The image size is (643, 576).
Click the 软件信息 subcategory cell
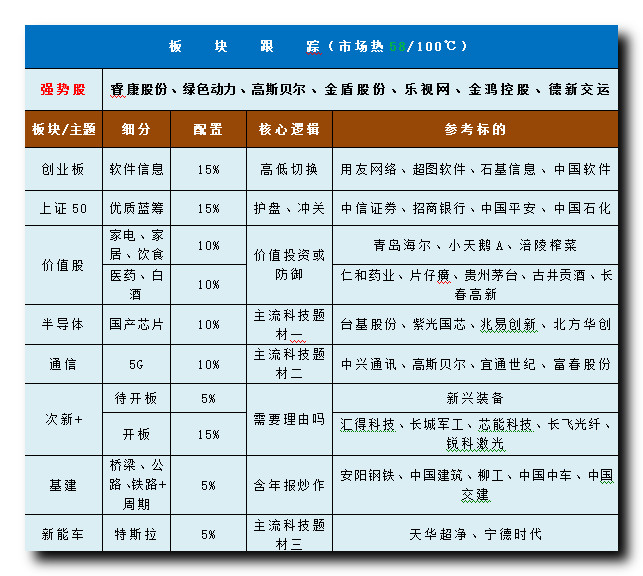(136, 169)
